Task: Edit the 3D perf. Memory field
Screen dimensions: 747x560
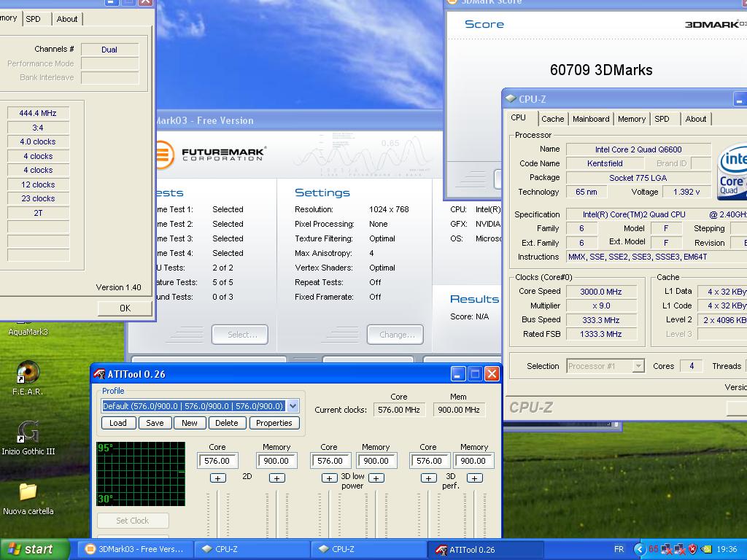Action: [x=473, y=461]
